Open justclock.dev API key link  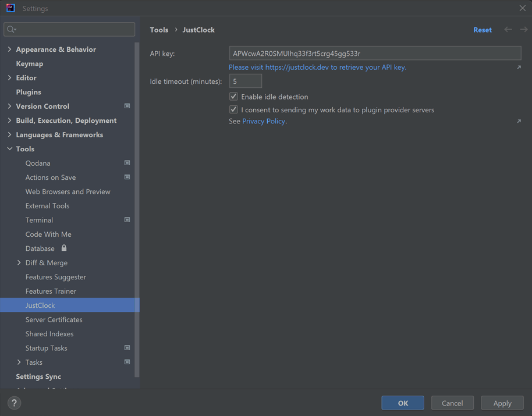click(x=317, y=67)
